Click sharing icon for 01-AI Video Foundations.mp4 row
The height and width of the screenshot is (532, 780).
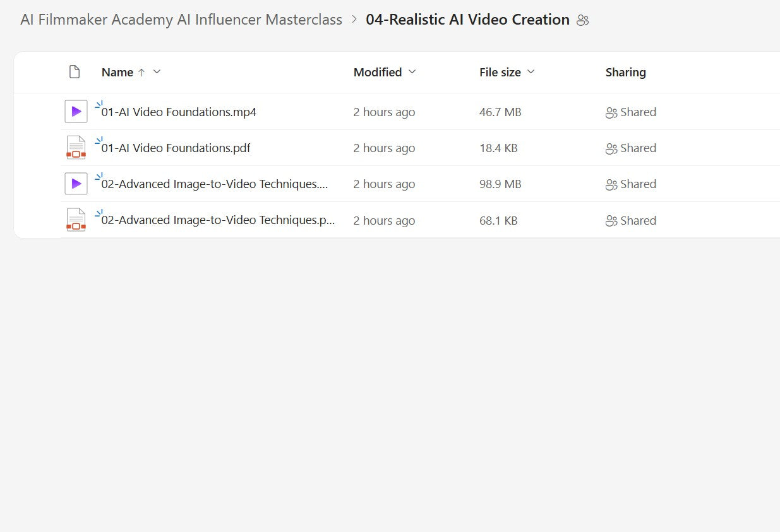pos(611,113)
